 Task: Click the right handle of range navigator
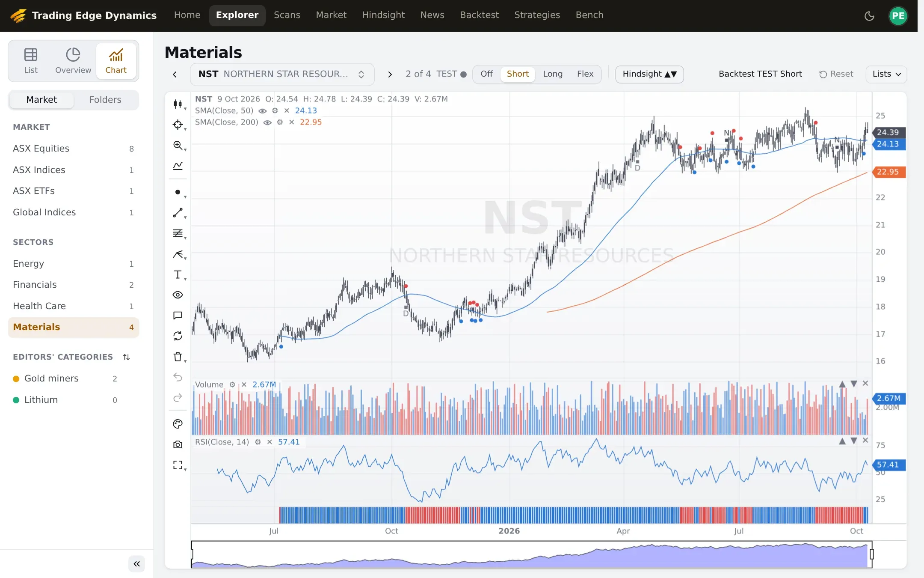[x=871, y=554]
